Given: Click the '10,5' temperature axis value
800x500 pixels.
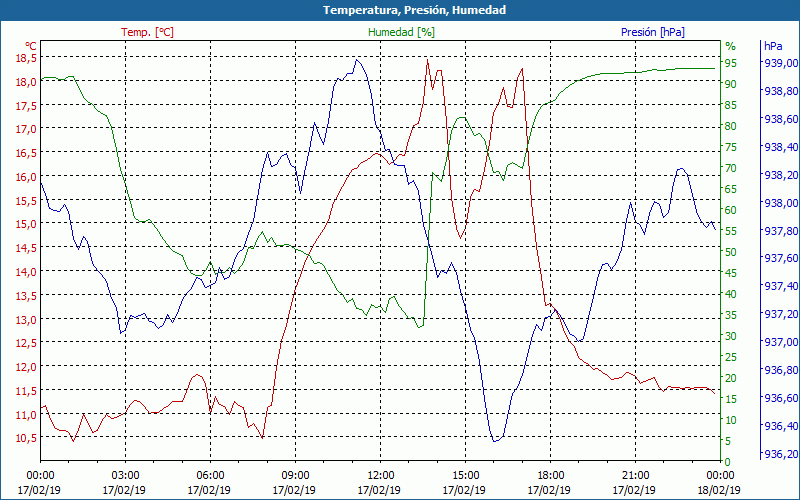Looking at the screenshot, I should pyautogui.click(x=28, y=438).
